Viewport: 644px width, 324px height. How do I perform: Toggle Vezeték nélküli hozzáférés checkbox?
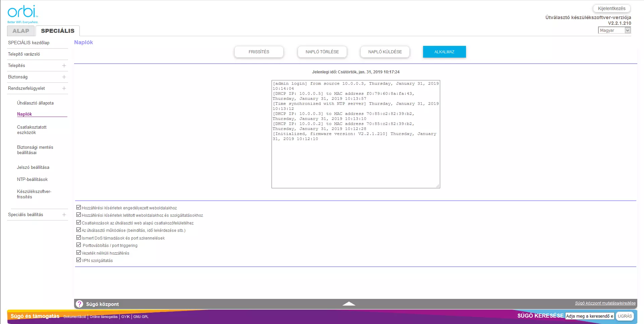(78, 253)
